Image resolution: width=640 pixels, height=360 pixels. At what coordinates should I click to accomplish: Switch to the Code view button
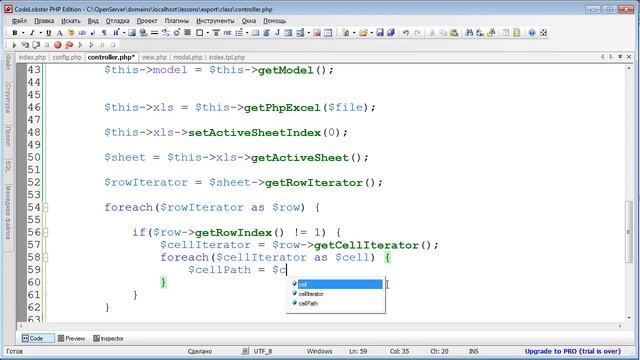37,338
